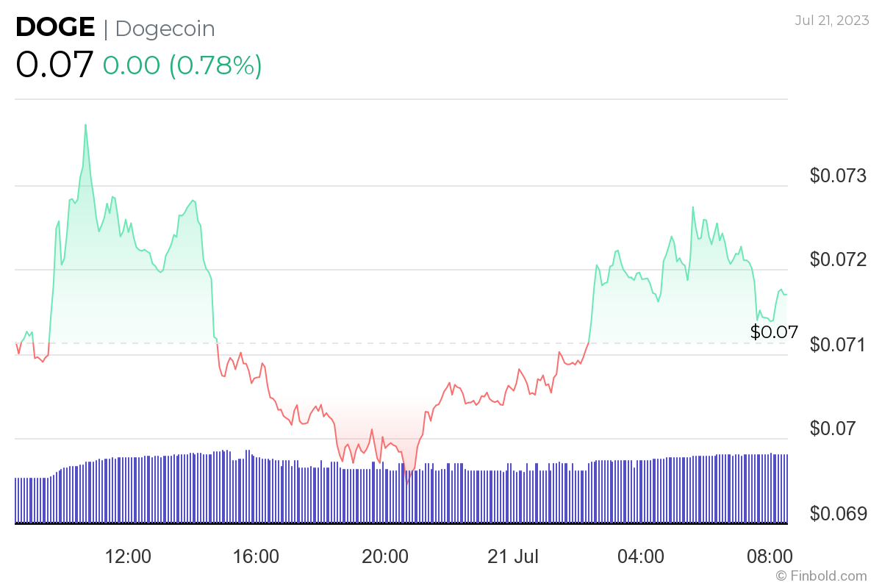Select the 12:00 time axis marker
This screenshot has width=882, height=588.
point(129,556)
